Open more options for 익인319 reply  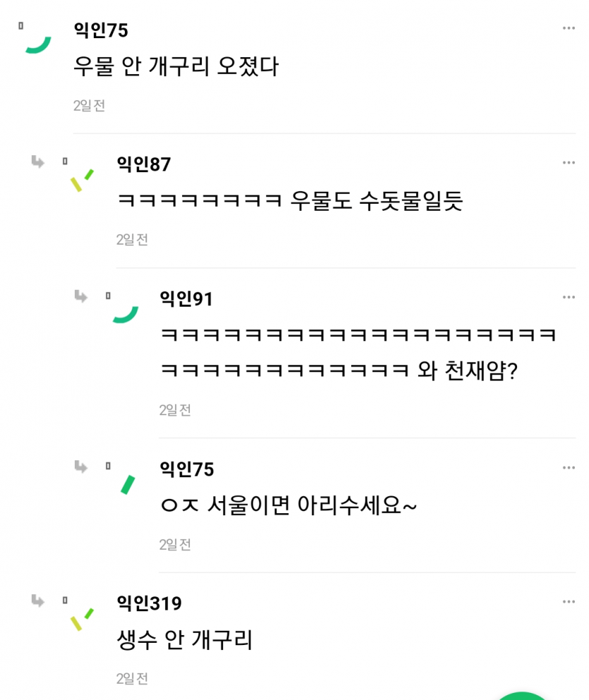[569, 602]
